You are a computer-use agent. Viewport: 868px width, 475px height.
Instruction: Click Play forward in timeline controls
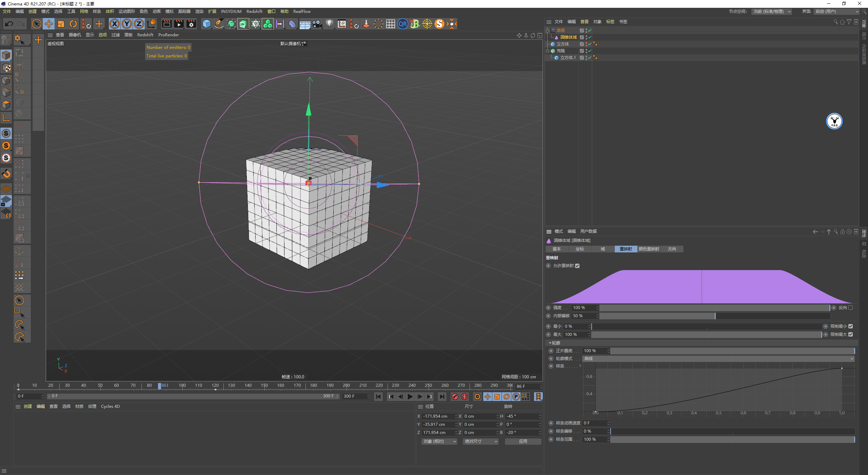click(410, 397)
